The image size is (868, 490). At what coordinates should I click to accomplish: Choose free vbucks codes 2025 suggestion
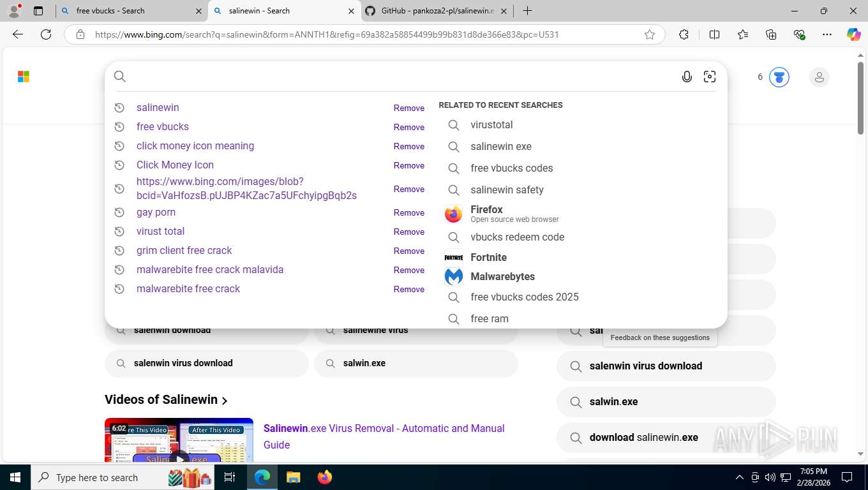(525, 297)
